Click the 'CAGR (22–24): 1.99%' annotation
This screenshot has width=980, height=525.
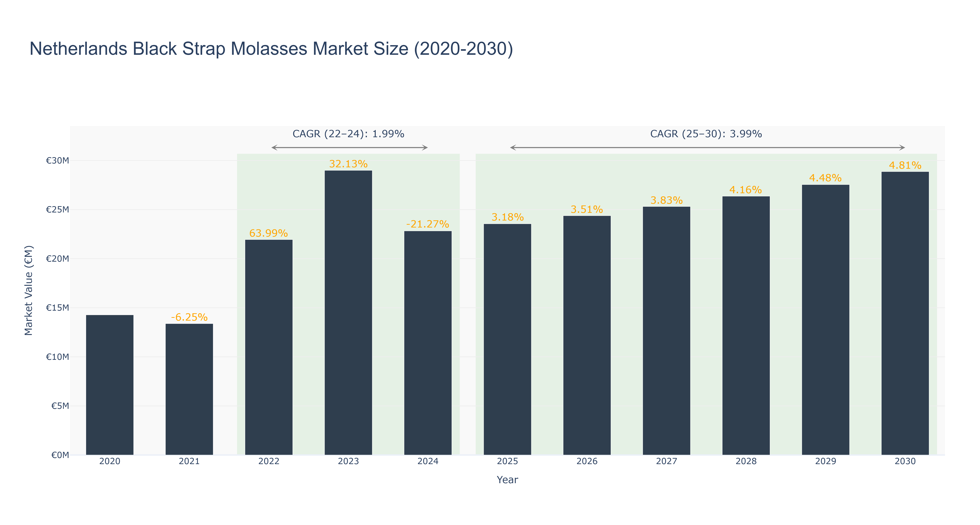(x=348, y=134)
